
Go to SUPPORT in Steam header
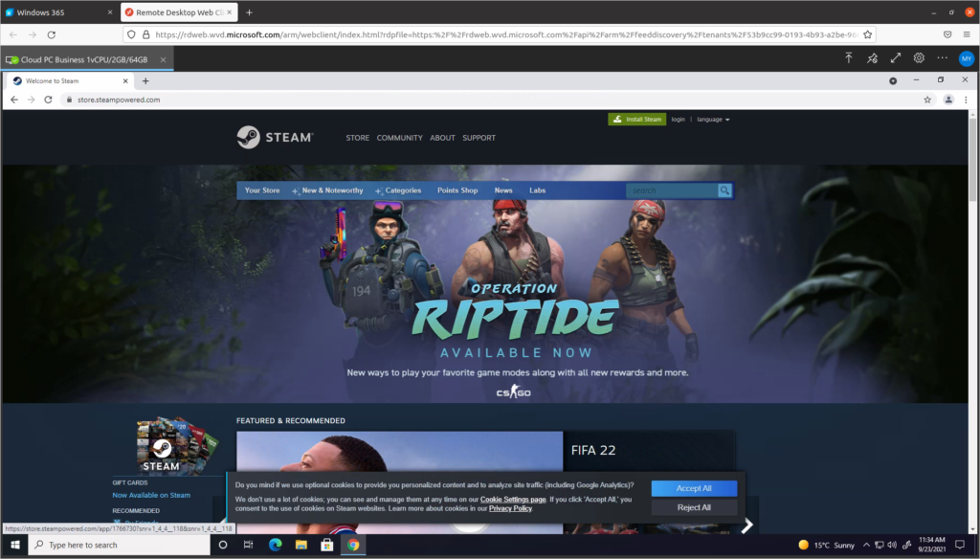[479, 138]
